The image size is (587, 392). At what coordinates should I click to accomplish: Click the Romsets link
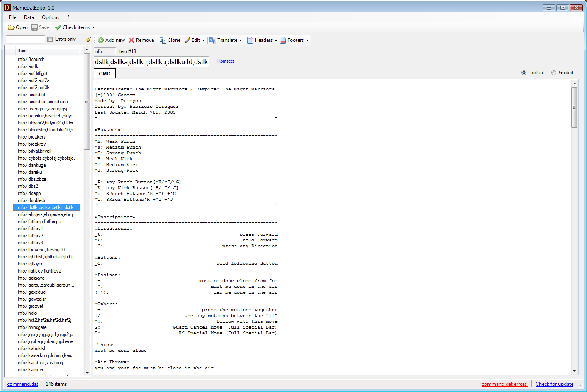tap(226, 61)
